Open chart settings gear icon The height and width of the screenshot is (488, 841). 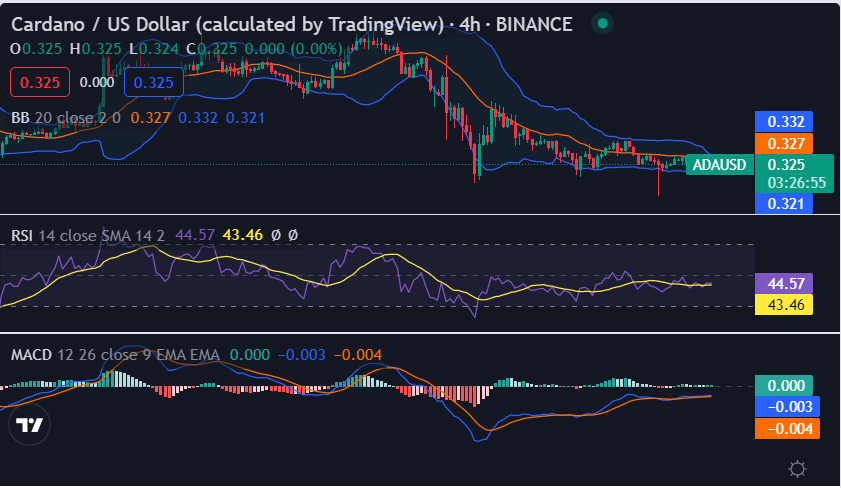pyautogui.click(x=797, y=469)
